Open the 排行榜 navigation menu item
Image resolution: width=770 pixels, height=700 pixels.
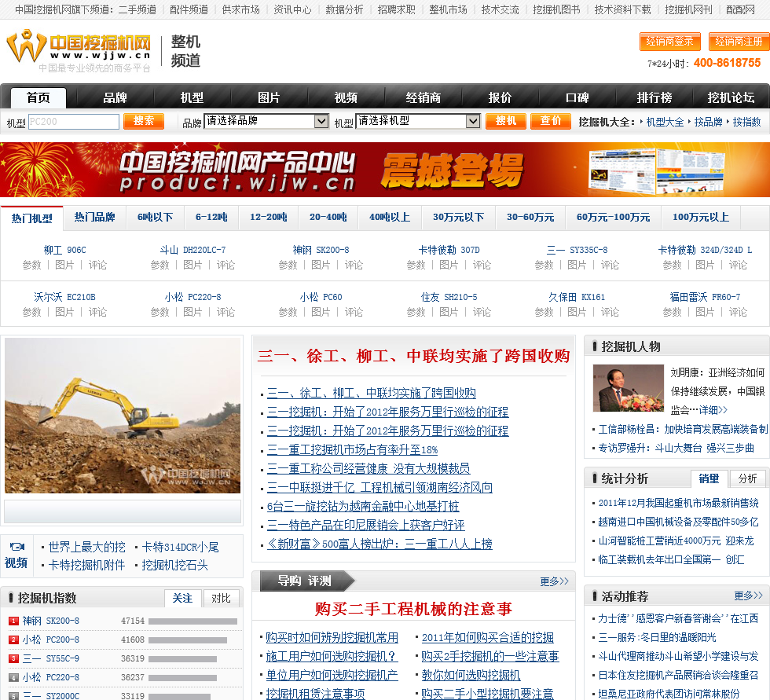(654, 97)
